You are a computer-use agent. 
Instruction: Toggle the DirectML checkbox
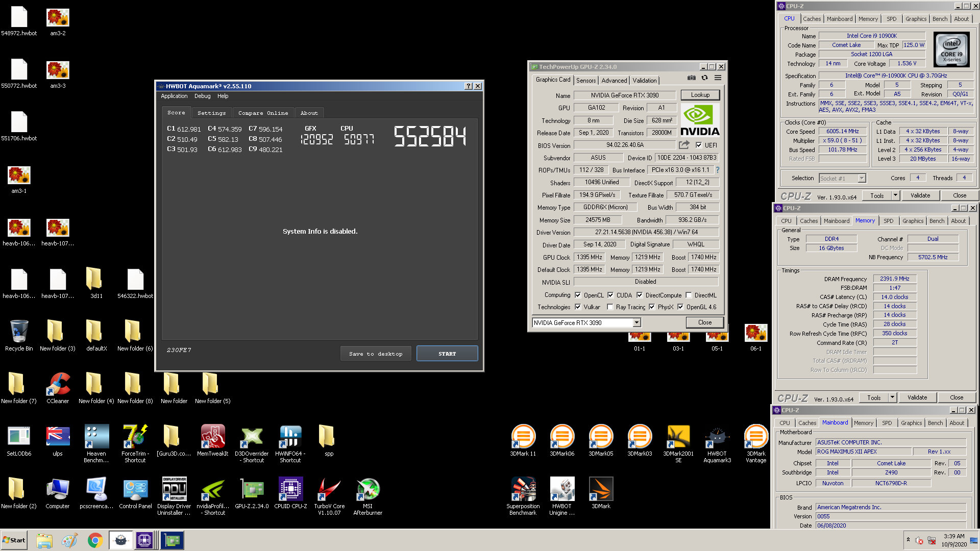pos(689,295)
